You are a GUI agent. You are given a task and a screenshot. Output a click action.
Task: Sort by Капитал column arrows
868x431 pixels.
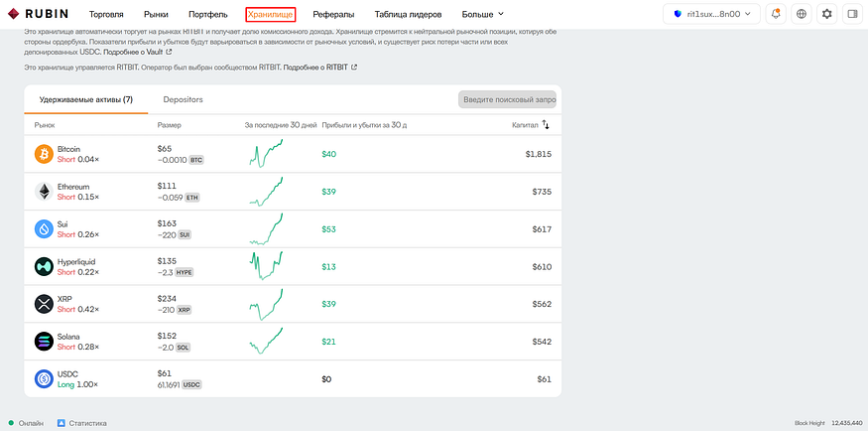pos(546,125)
